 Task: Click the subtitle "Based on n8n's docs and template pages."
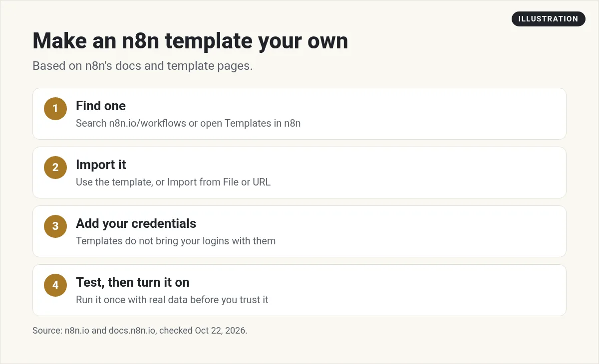143,66
